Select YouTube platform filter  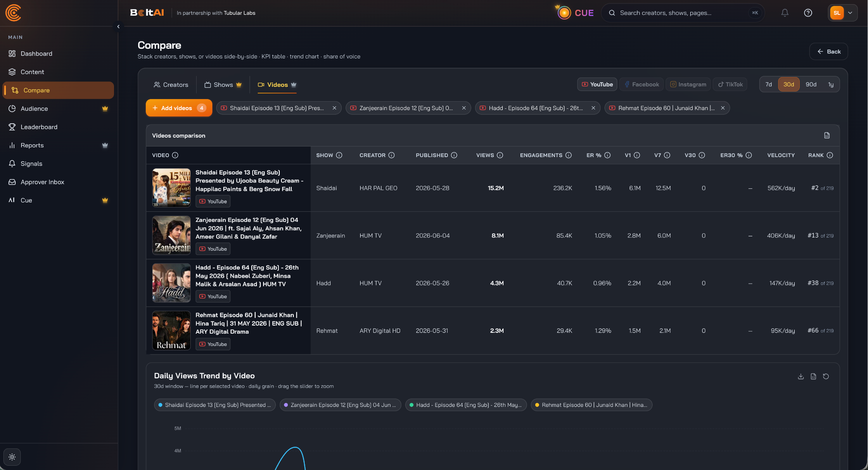point(597,84)
